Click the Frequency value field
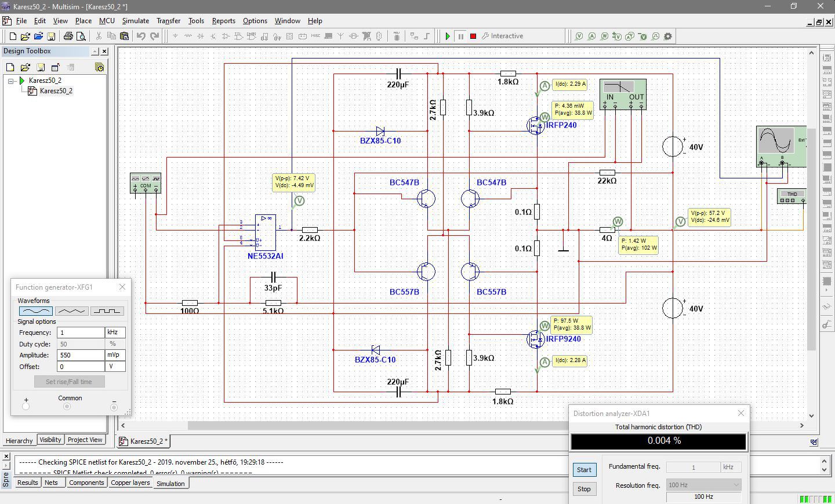Image resolution: width=835 pixels, height=504 pixels. (x=81, y=333)
